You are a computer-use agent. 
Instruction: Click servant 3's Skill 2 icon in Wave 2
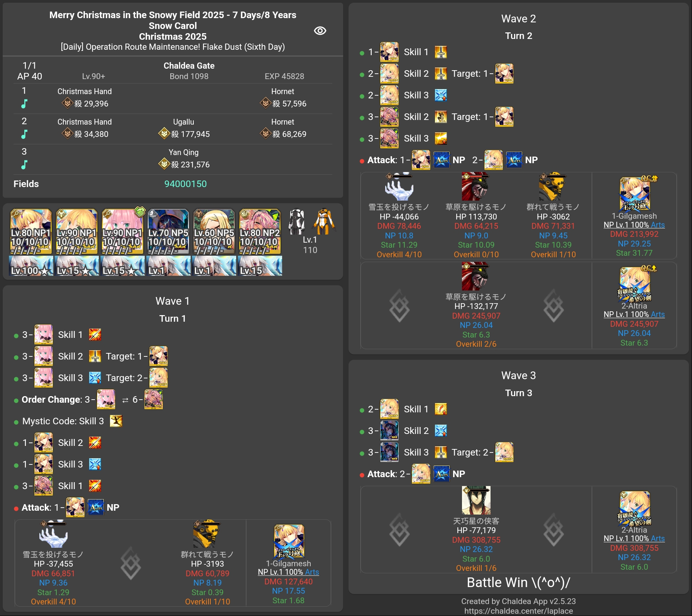point(441,117)
